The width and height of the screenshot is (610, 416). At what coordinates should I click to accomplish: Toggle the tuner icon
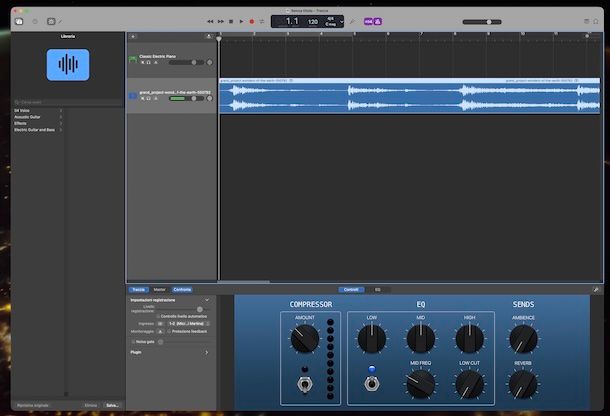352,22
